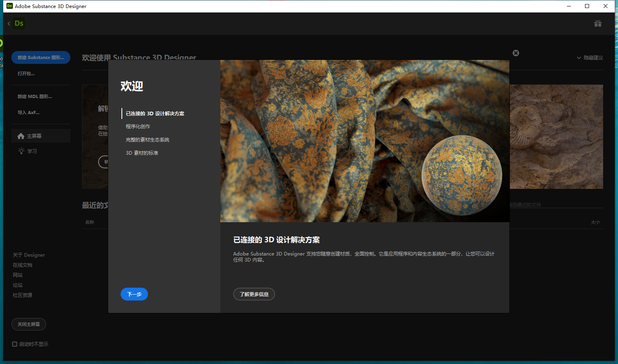Image resolution: width=618 pixels, height=364 pixels.
Task: Maximize the Substance 3D Designer window
Action: click(x=587, y=6)
